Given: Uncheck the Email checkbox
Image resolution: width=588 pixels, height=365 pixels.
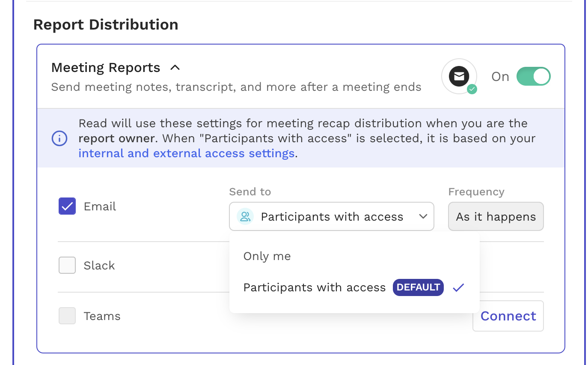Looking at the screenshot, I should 67,206.
